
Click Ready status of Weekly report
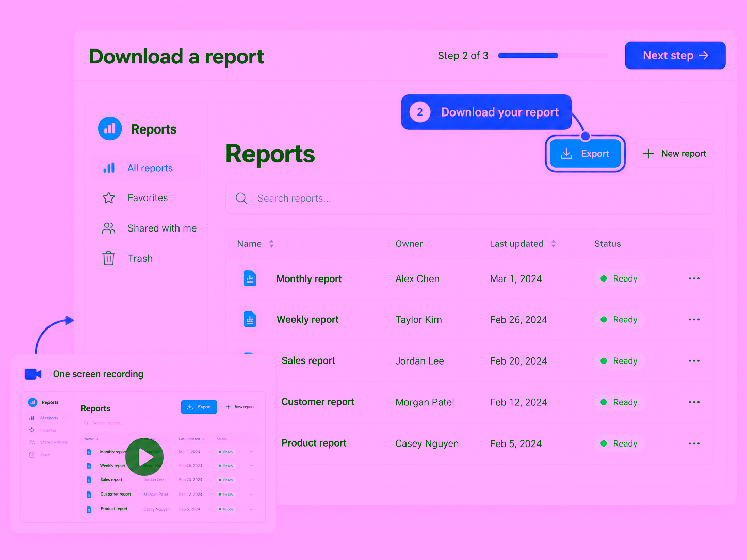[x=619, y=320]
